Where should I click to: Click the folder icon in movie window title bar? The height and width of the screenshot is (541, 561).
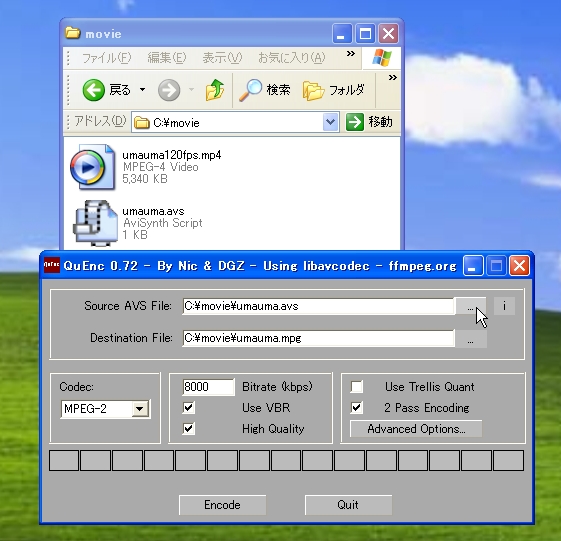[73, 33]
